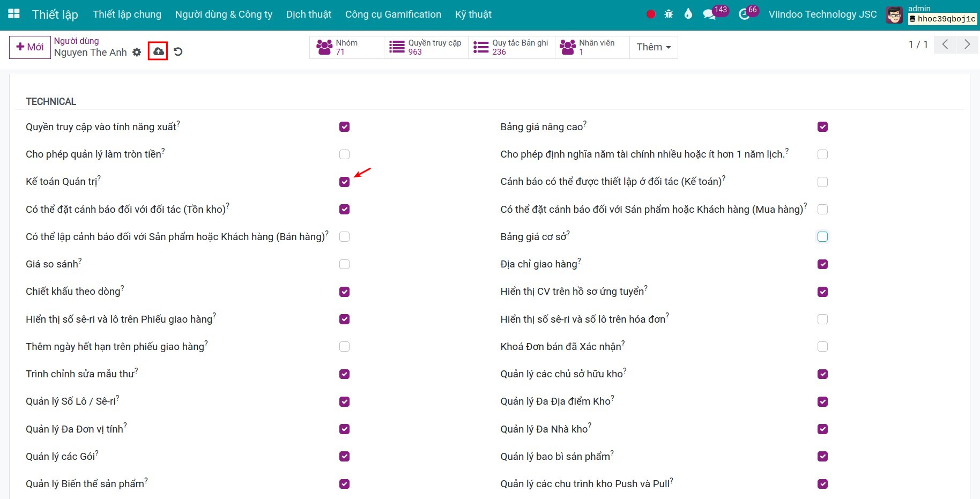This screenshot has height=499, width=980.
Task: Create a new record with Mới
Action: pyautogui.click(x=30, y=47)
